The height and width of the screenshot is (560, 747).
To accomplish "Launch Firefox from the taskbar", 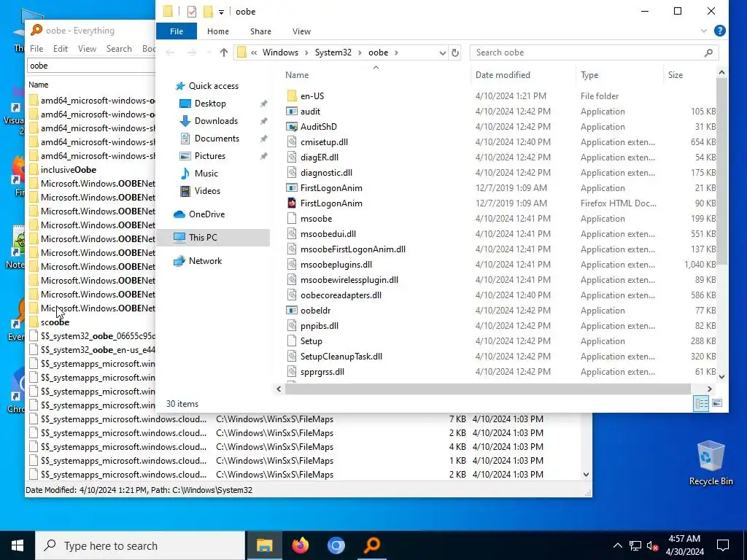I will 300,545.
